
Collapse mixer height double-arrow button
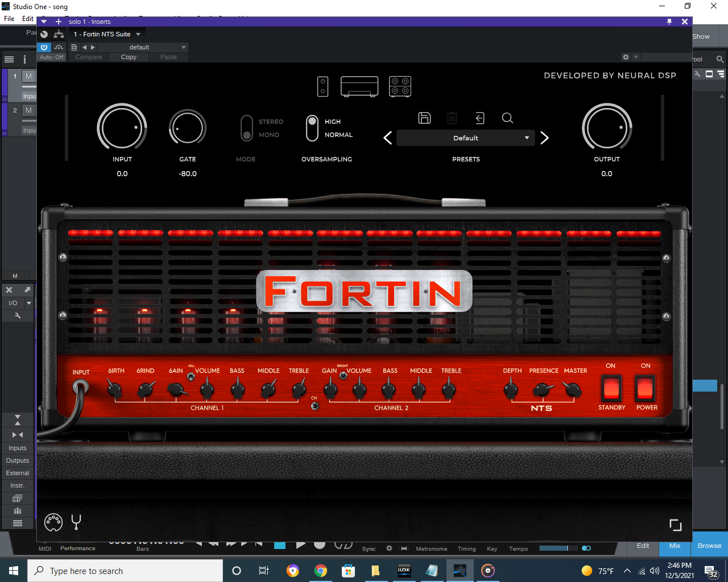click(x=18, y=420)
